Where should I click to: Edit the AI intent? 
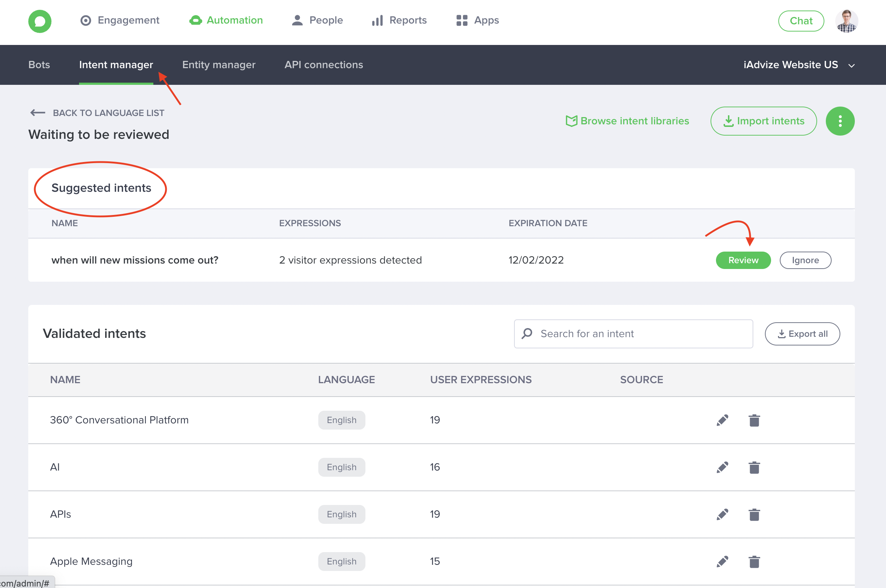coord(722,467)
